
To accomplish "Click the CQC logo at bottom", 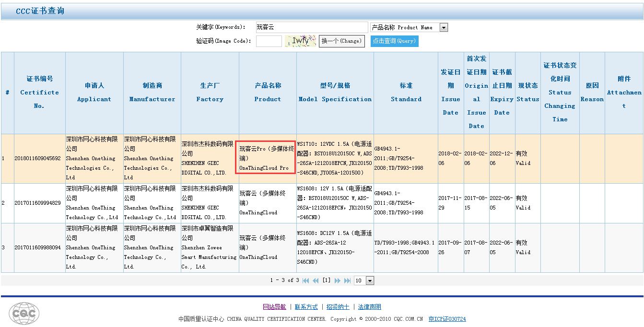I will [24, 313].
